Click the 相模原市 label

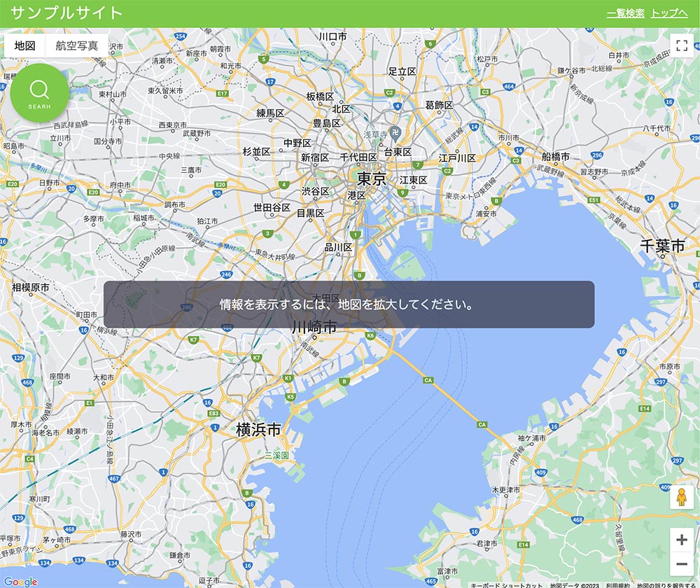point(30,288)
